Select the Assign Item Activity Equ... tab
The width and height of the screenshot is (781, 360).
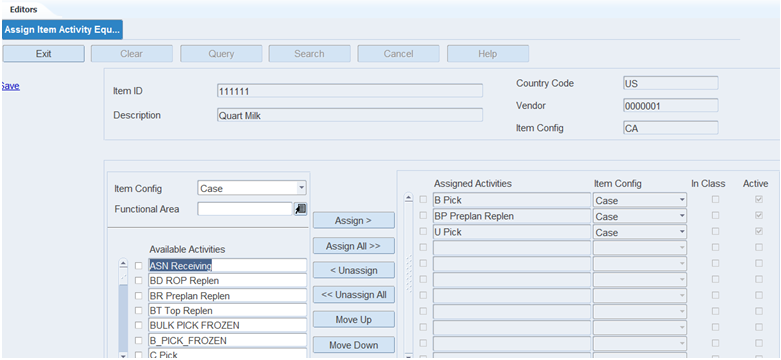tap(62, 29)
